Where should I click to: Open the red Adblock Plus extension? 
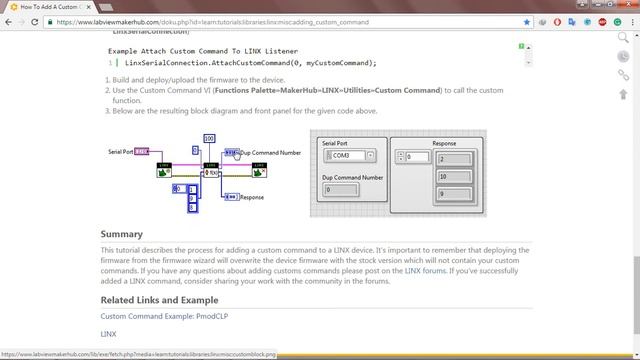click(x=602, y=22)
